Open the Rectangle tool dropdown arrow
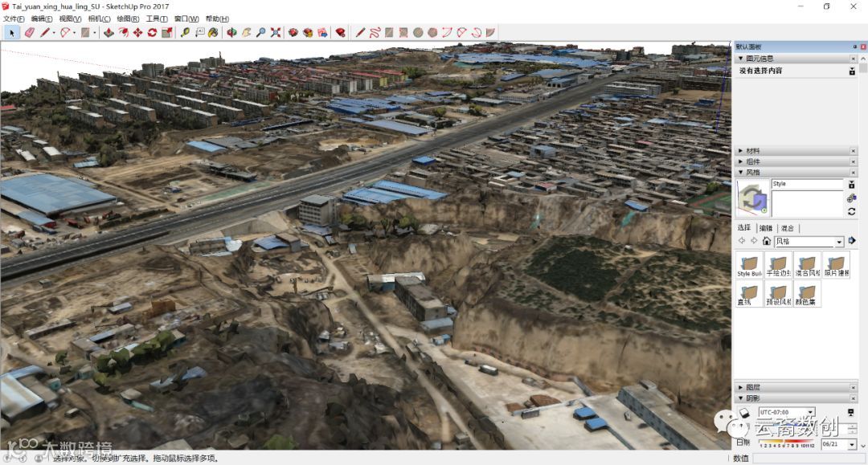Screen dimensions: 868x465 click(95, 33)
